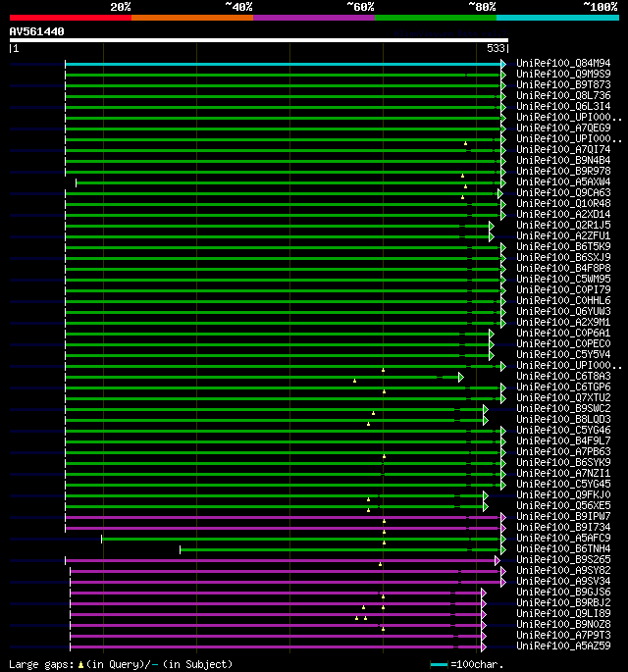Viewport: 628px width, 672px height.
Task: Select label UniRef100_A5AXW4
Action: tap(563, 182)
